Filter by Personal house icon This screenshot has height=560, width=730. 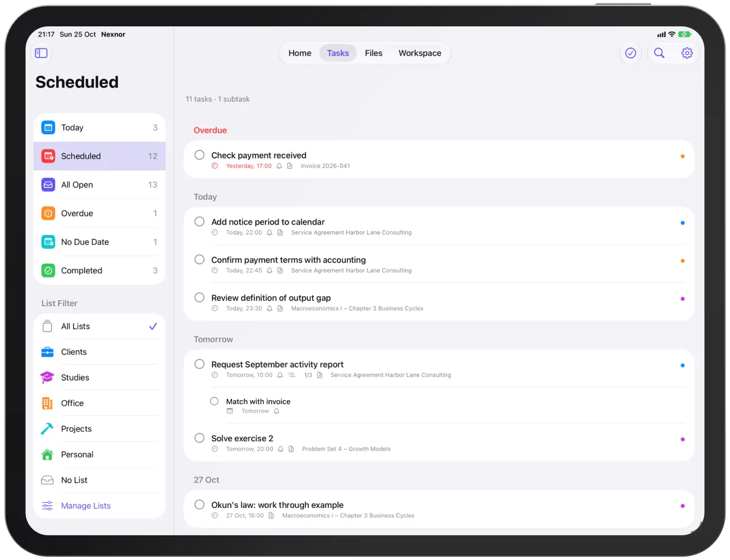[48, 455]
